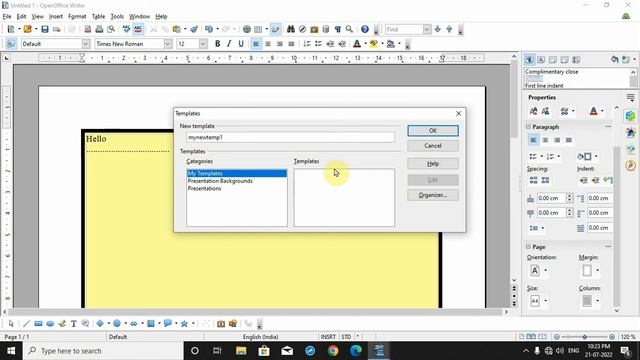Screen dimensions: 640x360
Task: Click the Font Color icon
Action: coord(357,44)
